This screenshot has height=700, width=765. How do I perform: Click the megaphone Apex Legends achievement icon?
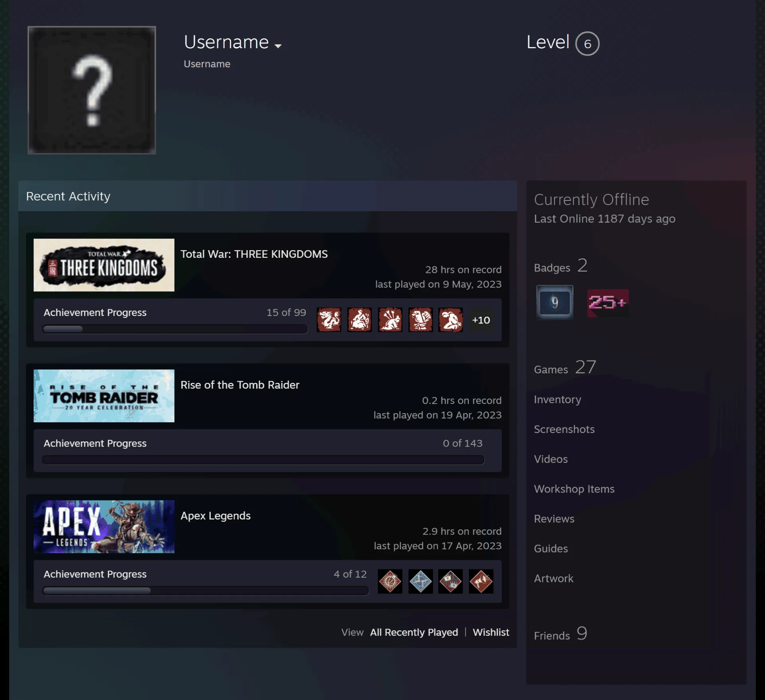coord(481,581)
